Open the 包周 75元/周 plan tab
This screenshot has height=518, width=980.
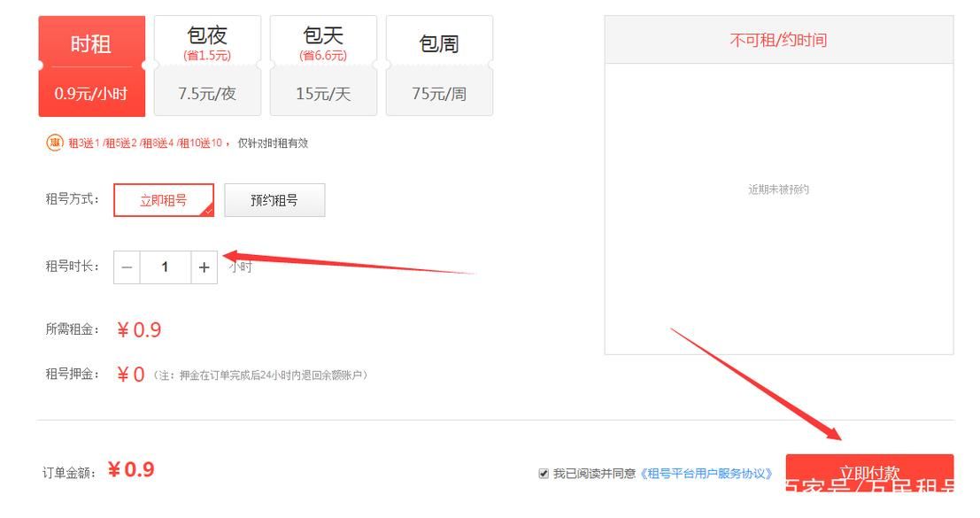[x=439, y=66]
